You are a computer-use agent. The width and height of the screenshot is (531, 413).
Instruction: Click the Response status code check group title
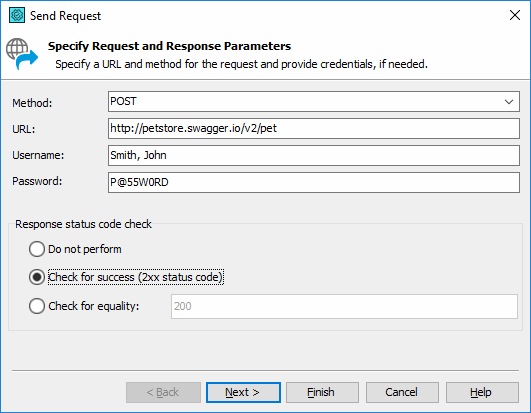(83, 224)
